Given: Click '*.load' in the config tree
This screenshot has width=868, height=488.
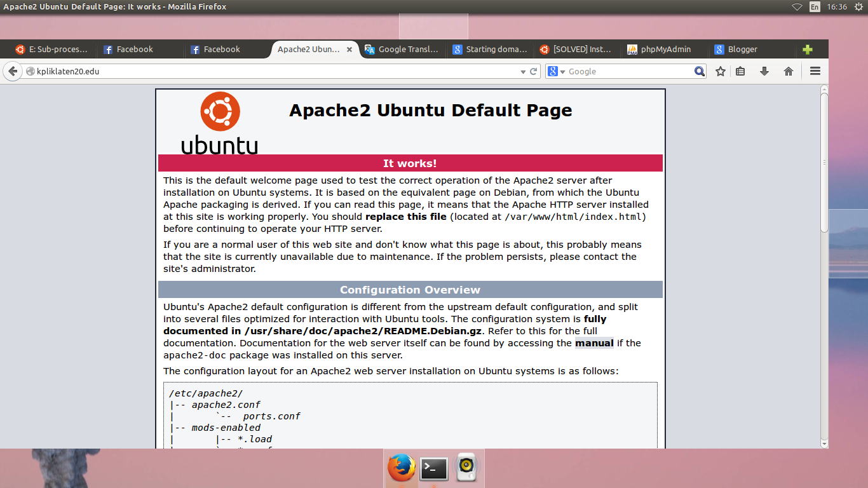Looking at the screenshot, I should coord(255,439).
